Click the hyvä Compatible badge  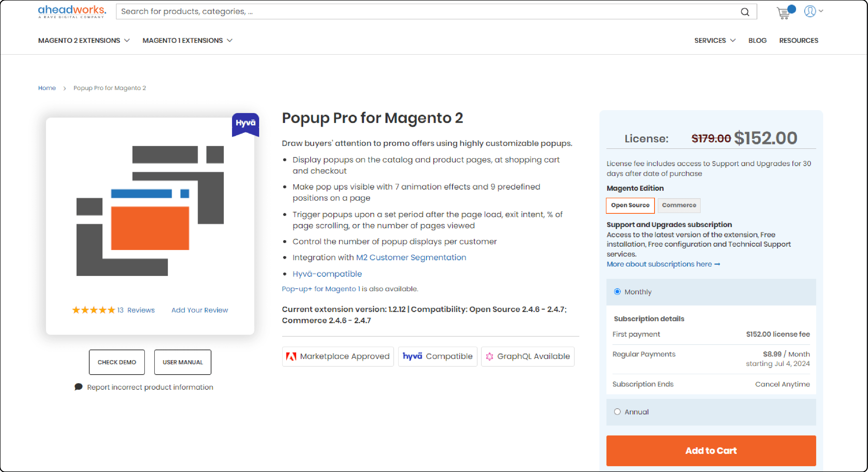pyautogui.click(x=437, y=356)
